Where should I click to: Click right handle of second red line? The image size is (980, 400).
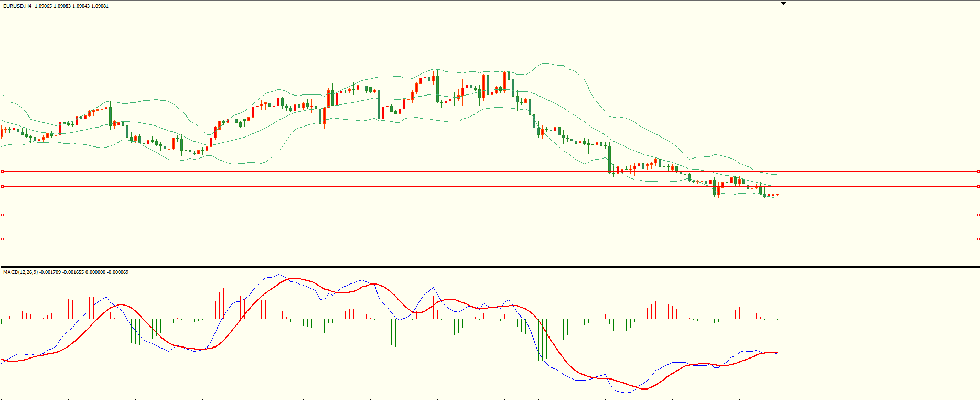click(978, 186)
